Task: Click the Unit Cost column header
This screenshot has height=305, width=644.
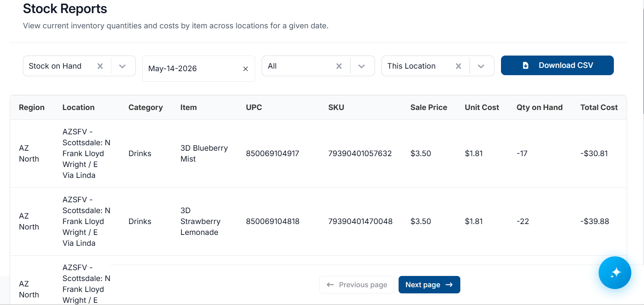Action: pyautogui.click(x=482, y=107)
